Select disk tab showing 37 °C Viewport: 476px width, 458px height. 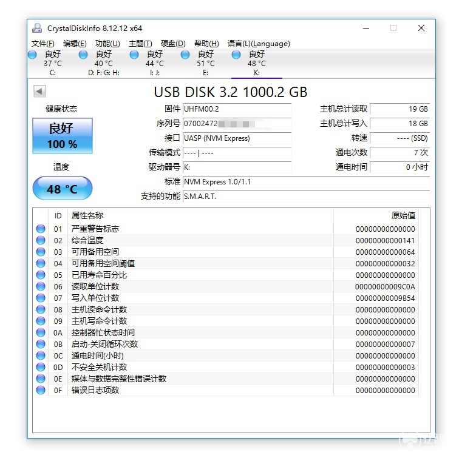tap(52, 64)
